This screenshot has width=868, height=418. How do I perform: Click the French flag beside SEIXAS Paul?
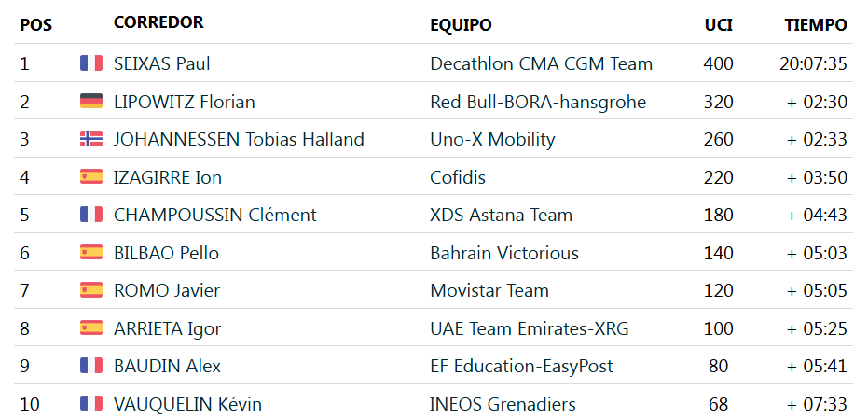tap(91, 63)
